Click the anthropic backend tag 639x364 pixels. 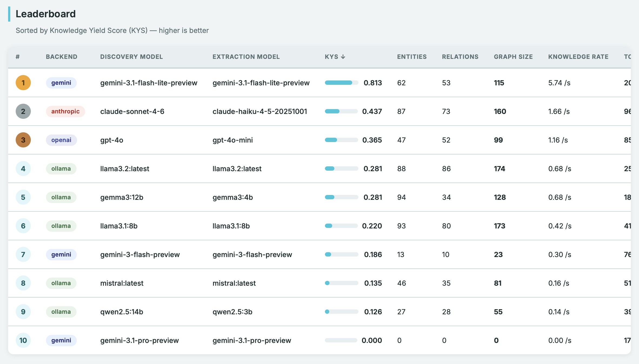(65, 111)
